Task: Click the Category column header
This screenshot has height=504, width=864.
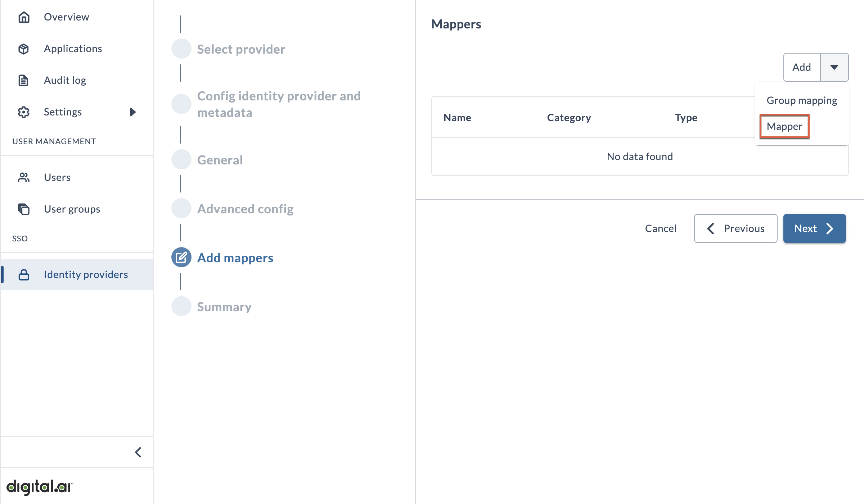Action: coord(569,118)
